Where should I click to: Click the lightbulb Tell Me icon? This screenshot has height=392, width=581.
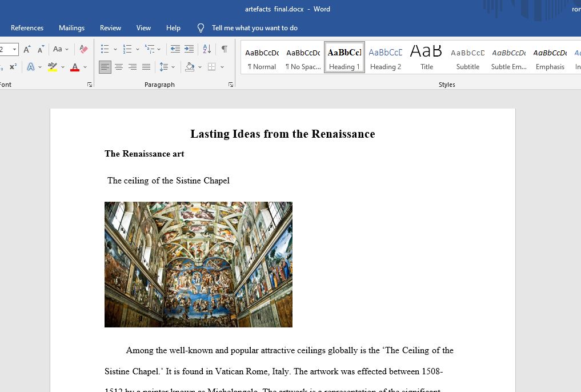pos(201,28)
